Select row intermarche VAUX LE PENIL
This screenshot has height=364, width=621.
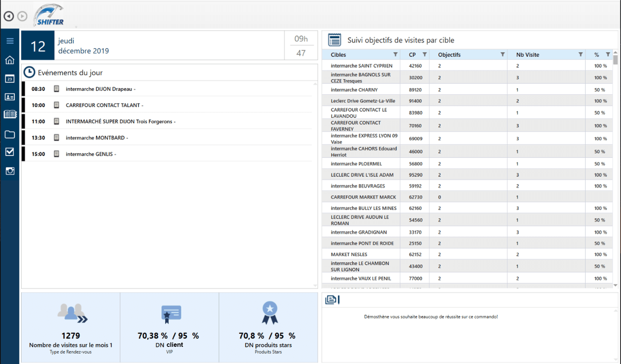pos(467,279)
